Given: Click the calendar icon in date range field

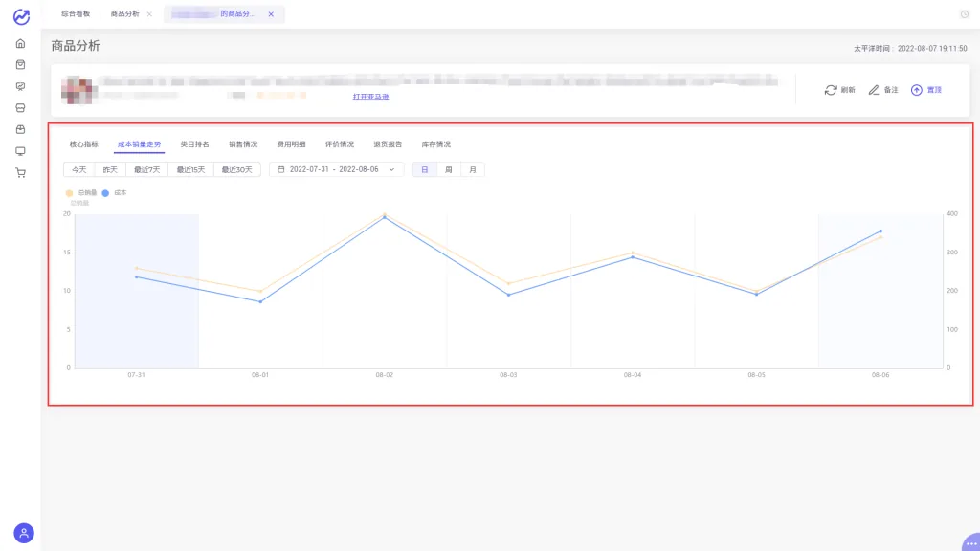Looking at the screenshot, I should tap(281, 169).
